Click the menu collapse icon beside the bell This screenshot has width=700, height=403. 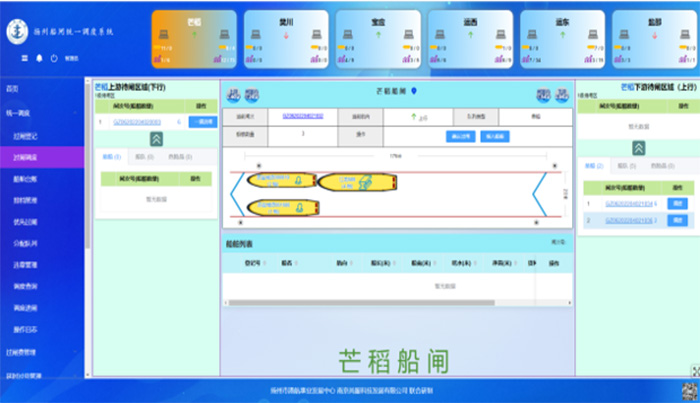26,59
